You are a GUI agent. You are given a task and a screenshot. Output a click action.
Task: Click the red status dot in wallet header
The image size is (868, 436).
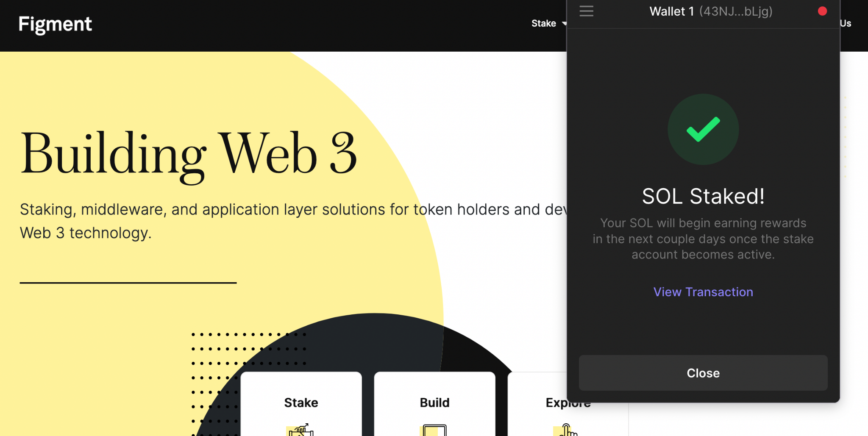[822, 11]
